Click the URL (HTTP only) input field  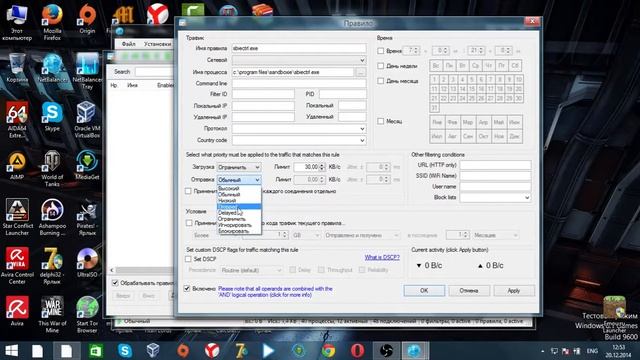(495, 165)
